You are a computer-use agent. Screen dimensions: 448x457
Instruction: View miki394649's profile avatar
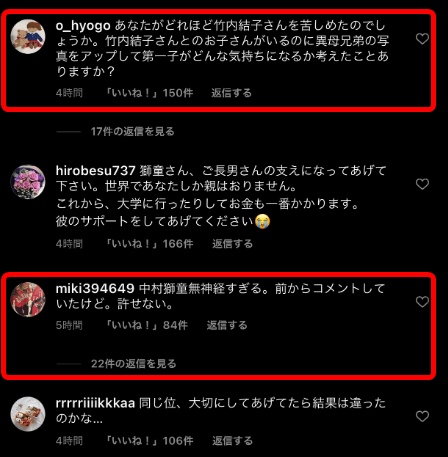pos(28,300)
